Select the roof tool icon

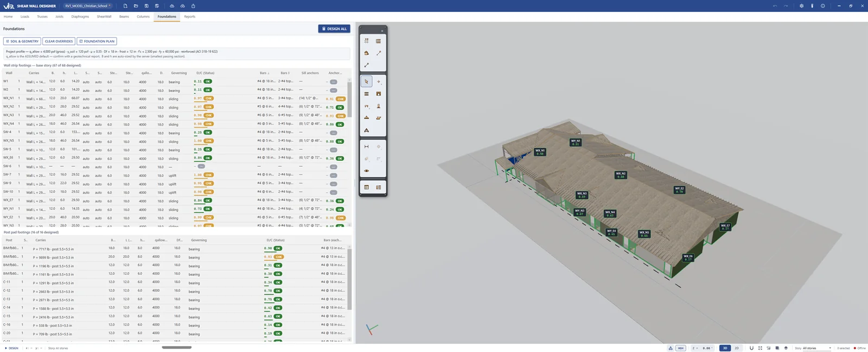367,118
